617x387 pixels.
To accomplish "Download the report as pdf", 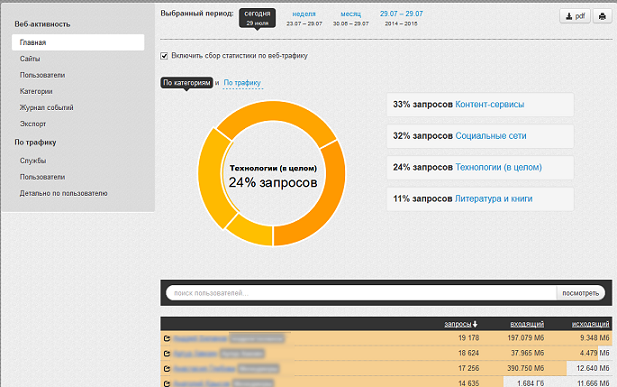I will (x=575, y=17).
